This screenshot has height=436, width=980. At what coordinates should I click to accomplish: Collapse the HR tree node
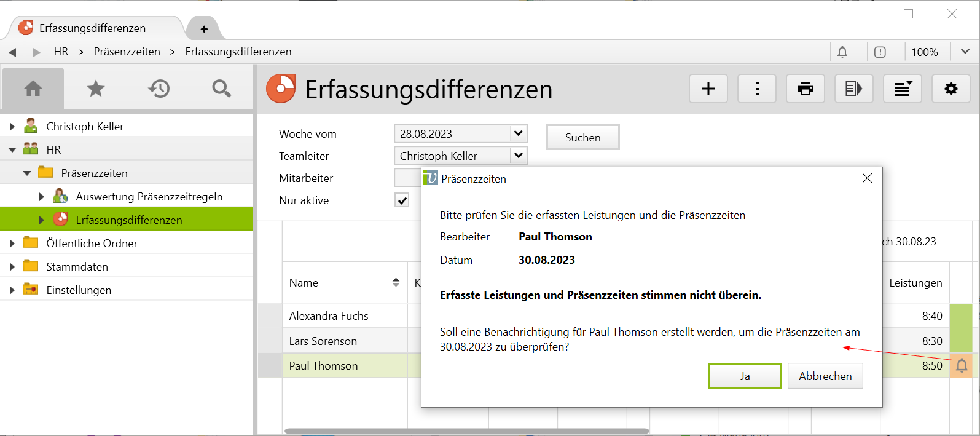12,150
